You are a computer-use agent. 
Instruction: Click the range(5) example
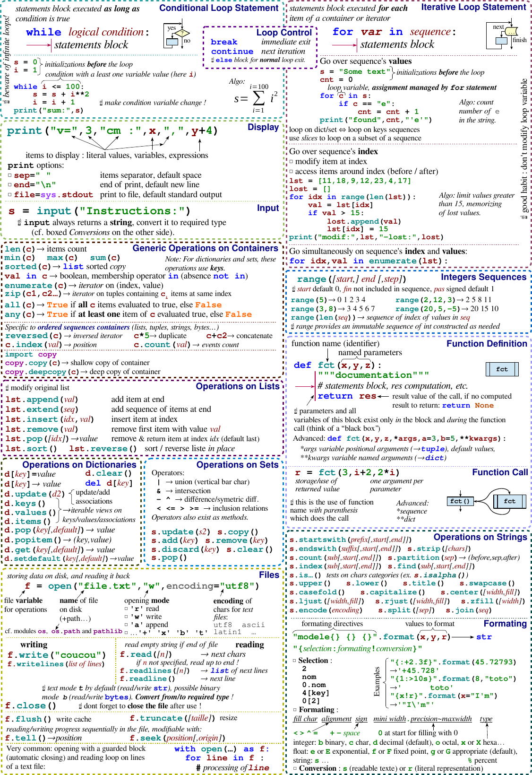click(309, 300)
